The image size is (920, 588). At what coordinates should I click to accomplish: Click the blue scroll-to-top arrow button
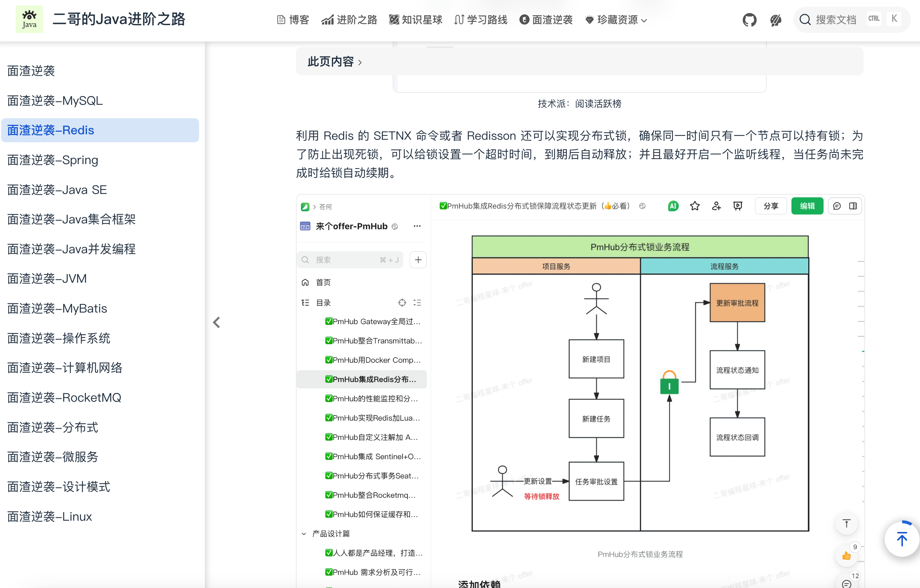tap(902, 539)
